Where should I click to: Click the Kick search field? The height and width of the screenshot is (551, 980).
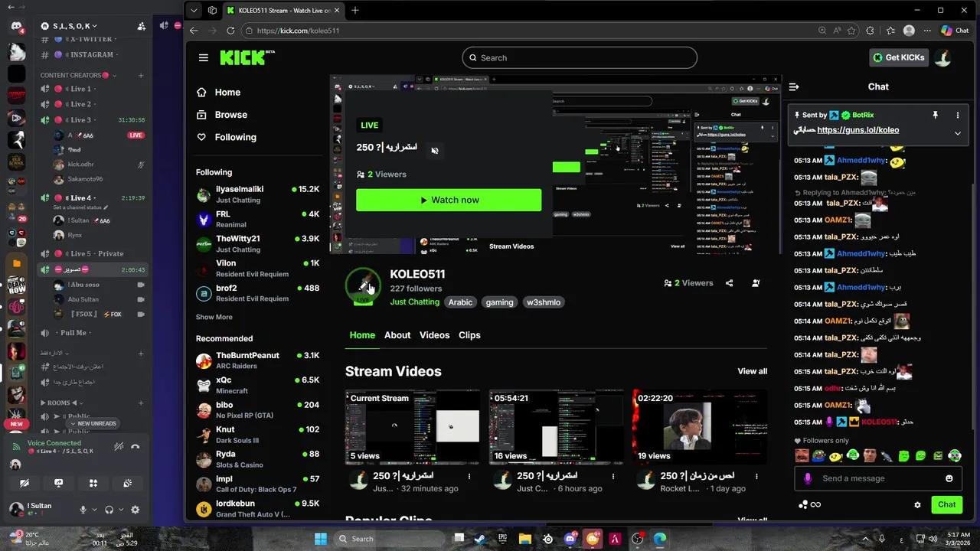pos(580,57)
